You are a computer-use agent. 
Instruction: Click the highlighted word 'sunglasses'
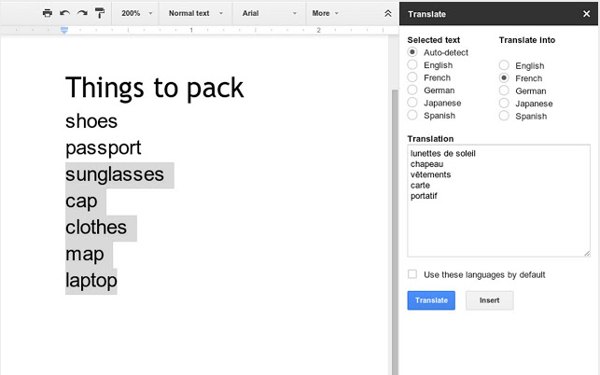pos(114,175)
